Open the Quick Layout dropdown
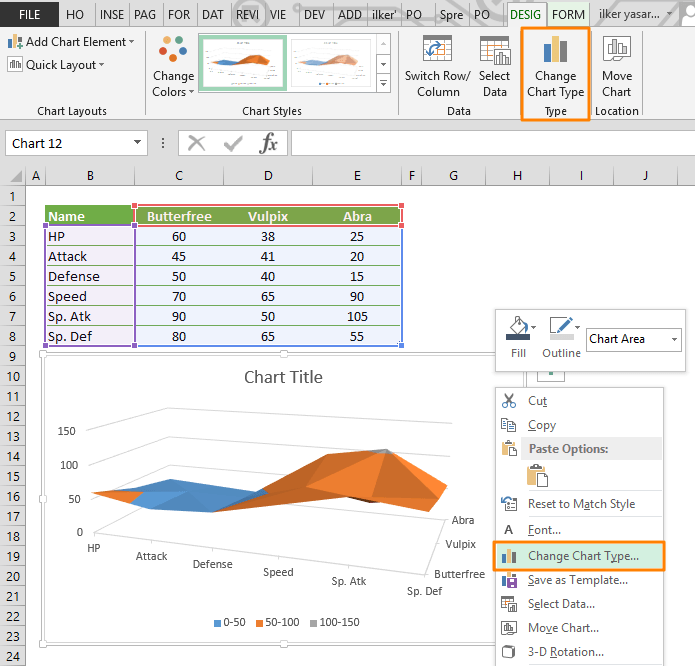The image size is (695, 666). [56, 65]
